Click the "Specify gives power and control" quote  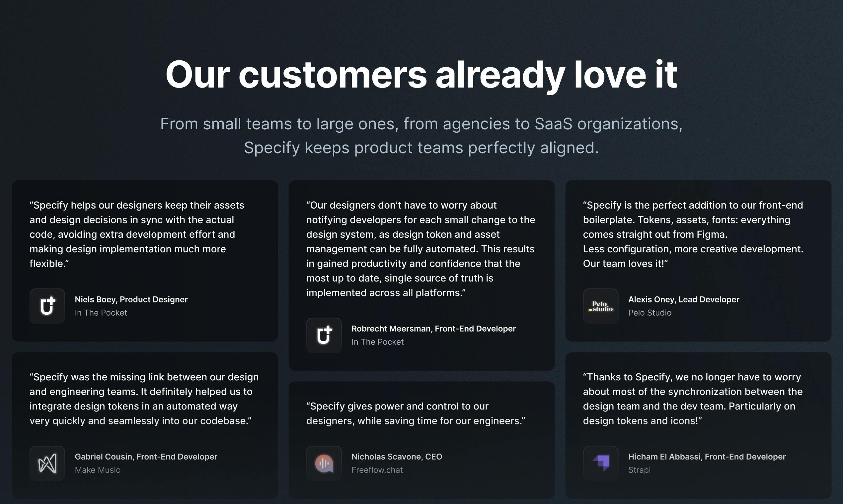pos(416,413)
